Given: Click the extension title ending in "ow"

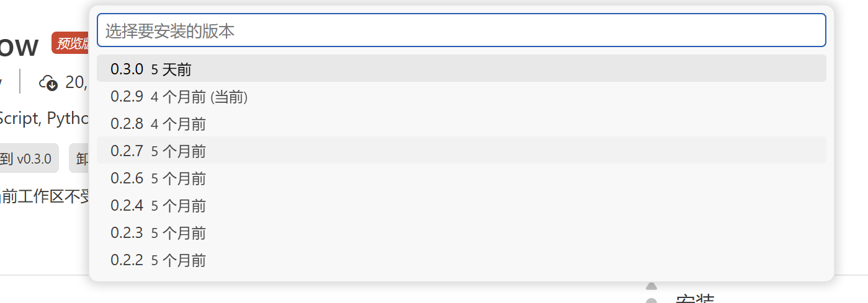Looking at the screenshot, I should pyautogui.click(x=19, y=45).
